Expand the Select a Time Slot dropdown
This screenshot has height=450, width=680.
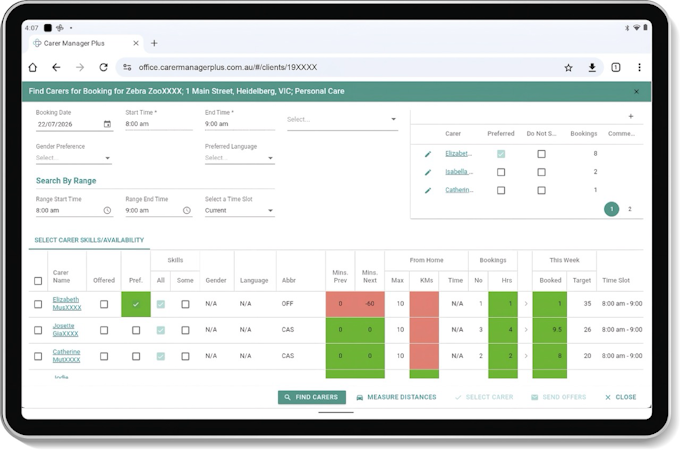click(x=239, y=210)
